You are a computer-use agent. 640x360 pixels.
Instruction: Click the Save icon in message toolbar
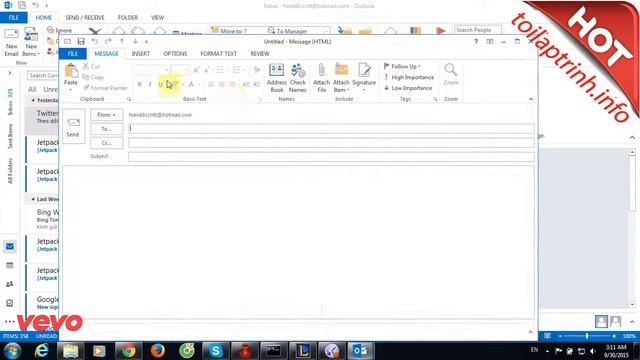[81, 41]
